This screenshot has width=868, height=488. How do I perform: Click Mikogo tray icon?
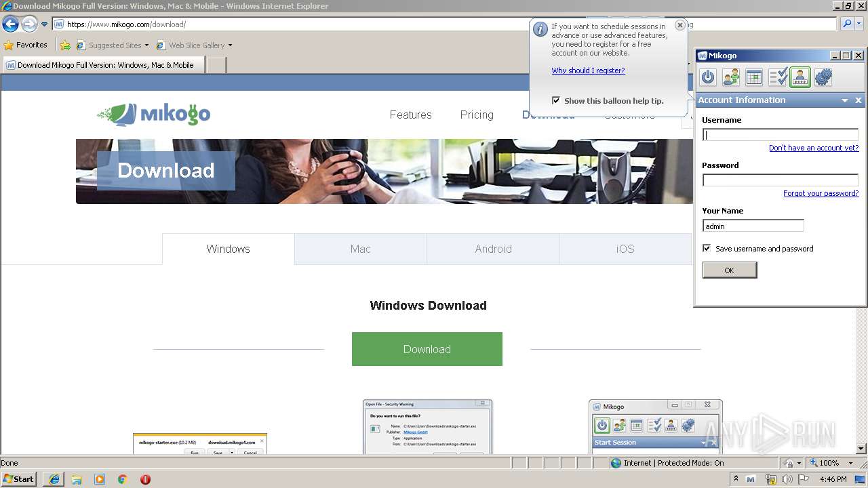(x=751, y=479)
